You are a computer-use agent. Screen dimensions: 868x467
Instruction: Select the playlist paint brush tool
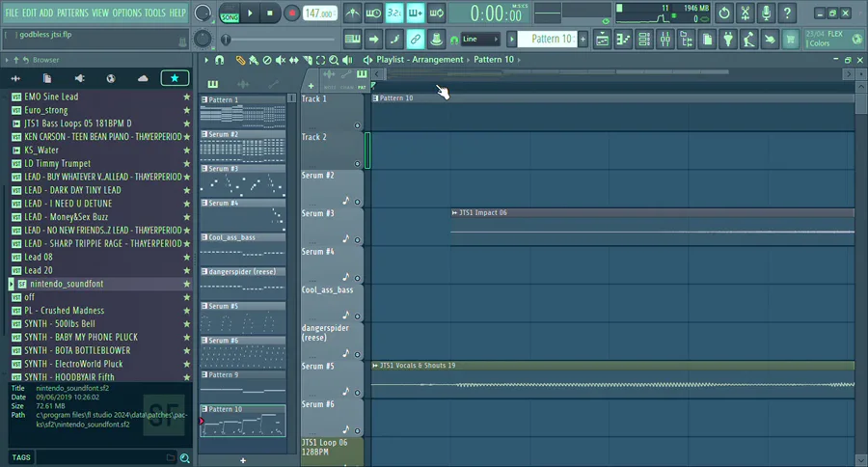click(x=254, y=60)
